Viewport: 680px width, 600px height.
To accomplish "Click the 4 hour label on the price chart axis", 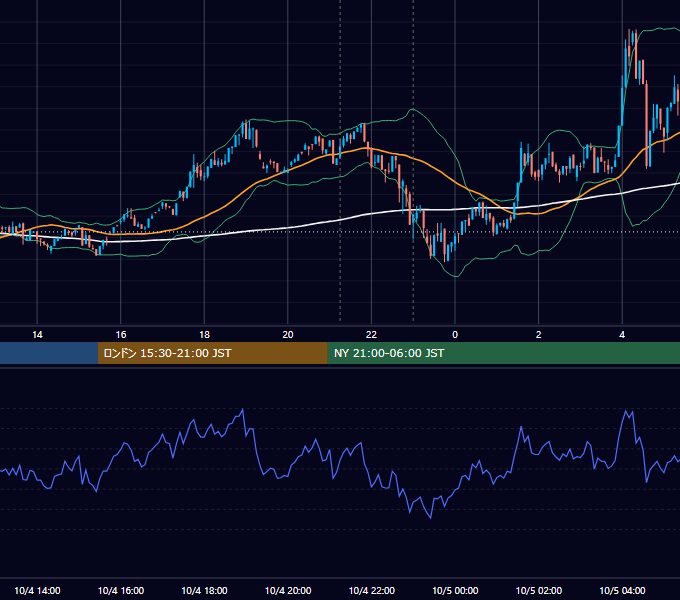I will point(622,335).
